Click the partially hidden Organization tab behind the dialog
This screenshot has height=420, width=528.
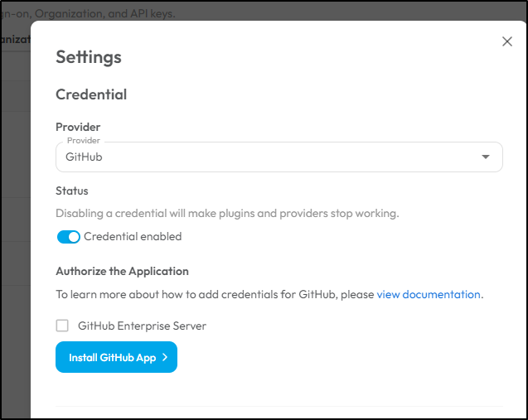pyautogui.click(x=15, y=40)
